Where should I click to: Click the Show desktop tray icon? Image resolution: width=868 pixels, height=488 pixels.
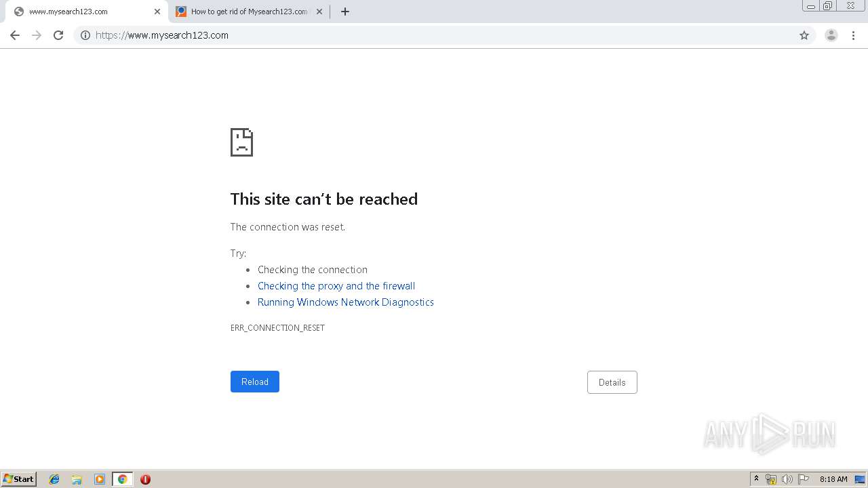coord(860,479)
